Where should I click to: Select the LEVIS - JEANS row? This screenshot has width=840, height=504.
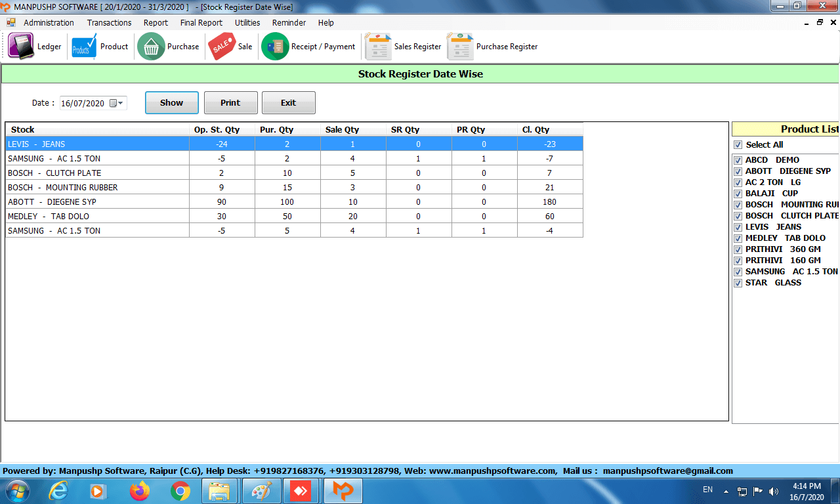(x=294, y=144)
